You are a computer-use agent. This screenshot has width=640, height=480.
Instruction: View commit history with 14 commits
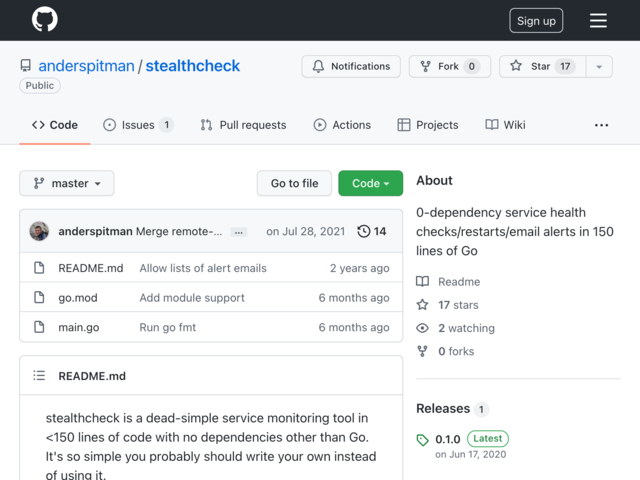click(x=371, y=231)
